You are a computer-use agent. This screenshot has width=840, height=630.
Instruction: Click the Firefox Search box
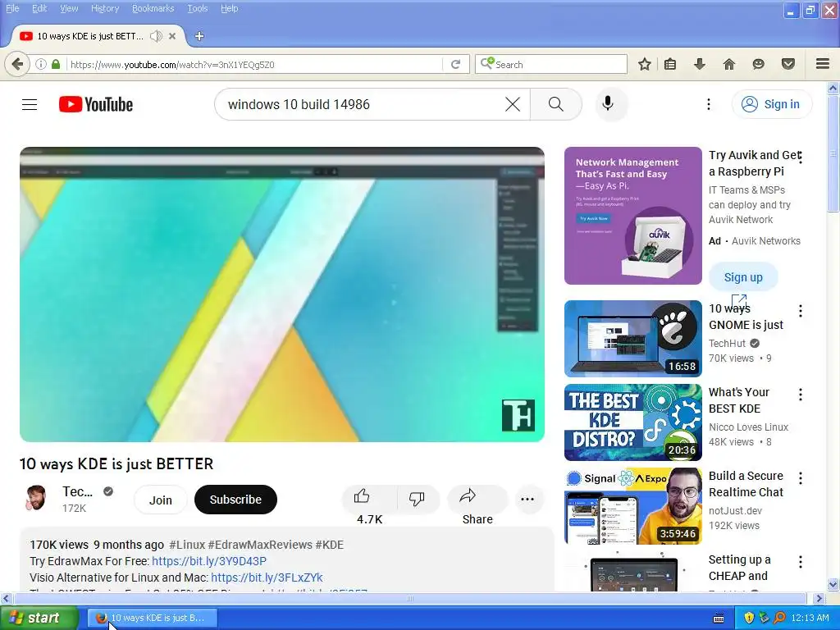tap(550, 64)
